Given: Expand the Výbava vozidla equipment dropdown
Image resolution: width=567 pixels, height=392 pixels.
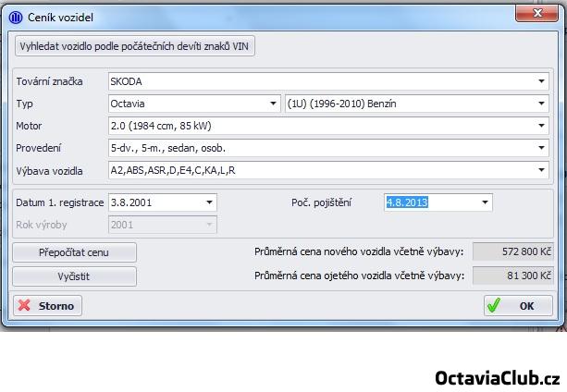Looking at the screenshot, I should tap(542, 170).
